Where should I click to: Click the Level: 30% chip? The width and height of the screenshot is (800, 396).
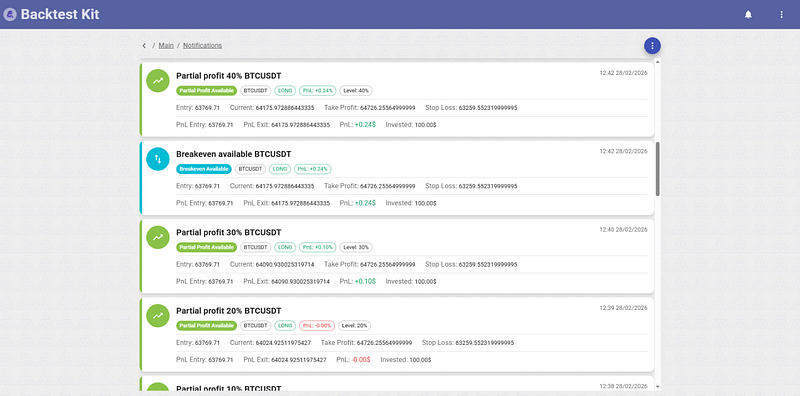[356, 247]
